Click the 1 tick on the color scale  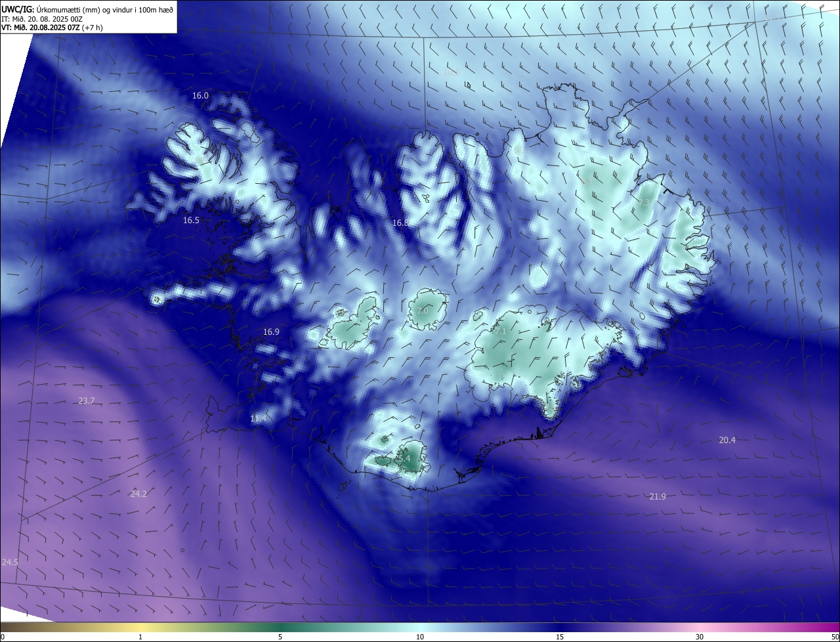click(140, 637)
